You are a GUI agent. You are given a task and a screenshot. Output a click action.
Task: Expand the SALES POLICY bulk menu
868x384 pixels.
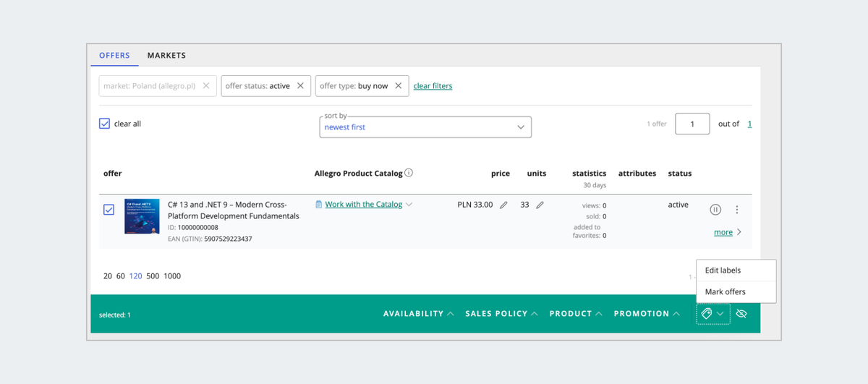pos(502,314)
